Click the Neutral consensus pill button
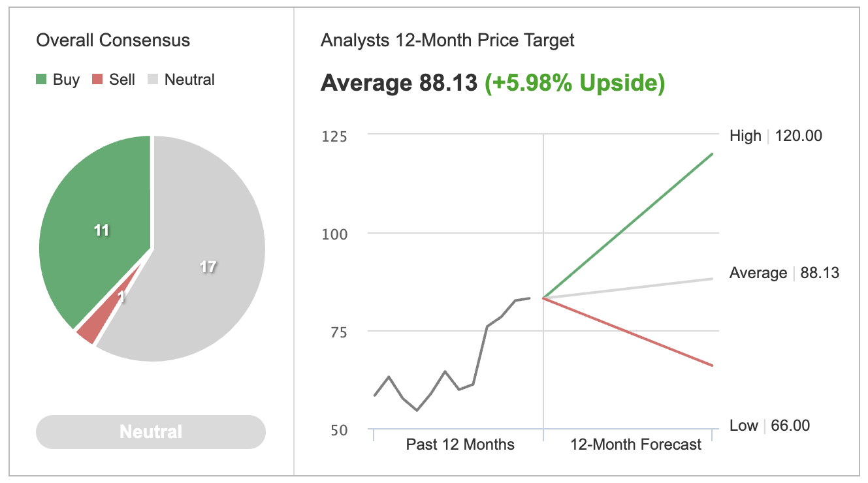868x483 pixels. 151,432
